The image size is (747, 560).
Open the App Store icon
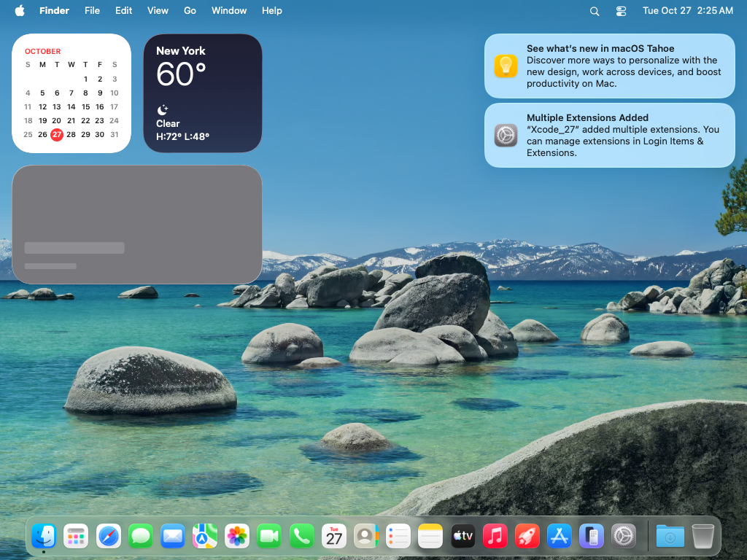pyautogui.click(x=560, y=536)
